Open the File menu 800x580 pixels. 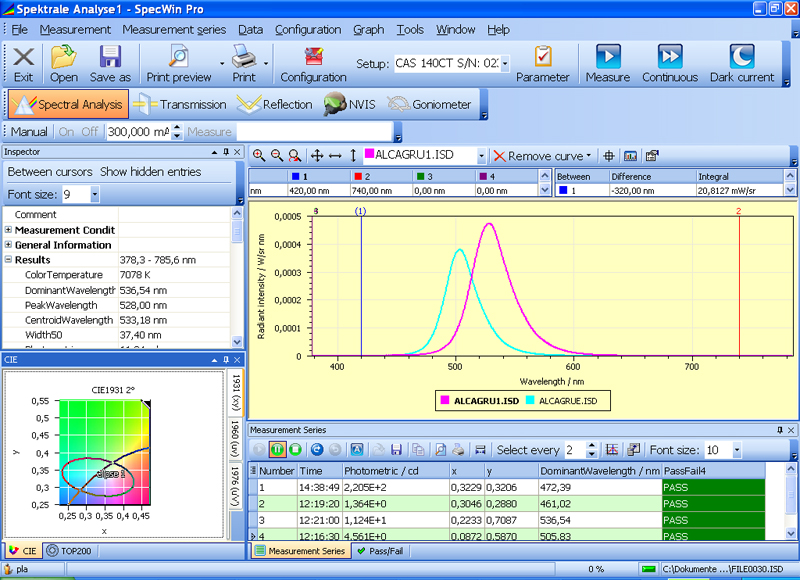[20, 30]
